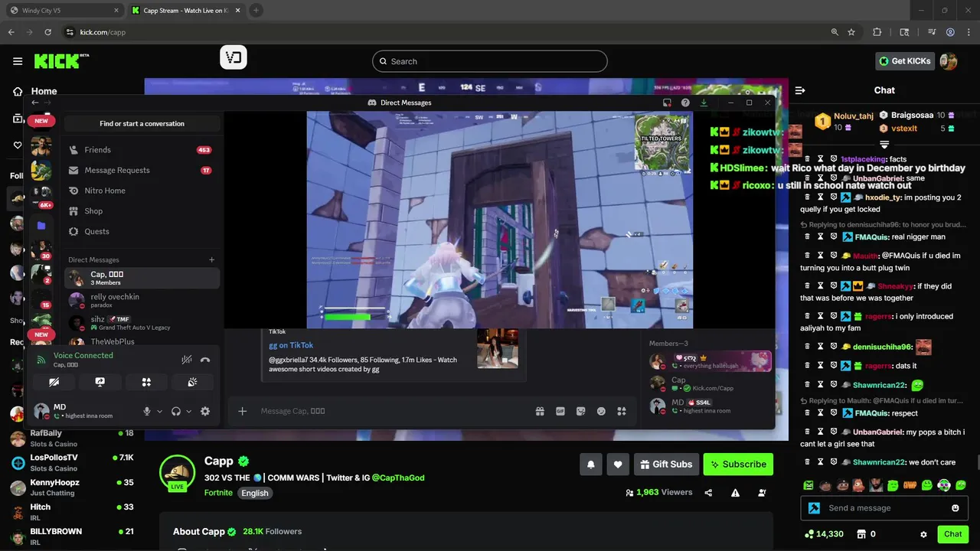Click the green Chat send button
980x551 pixels.
(x=952, y=534)
